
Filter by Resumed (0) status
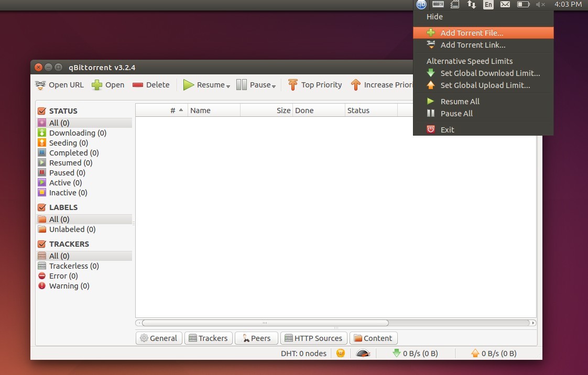84,162
